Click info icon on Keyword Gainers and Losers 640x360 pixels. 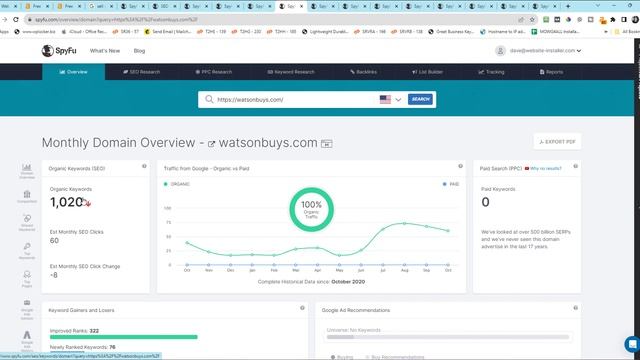[x=302, y=308]
